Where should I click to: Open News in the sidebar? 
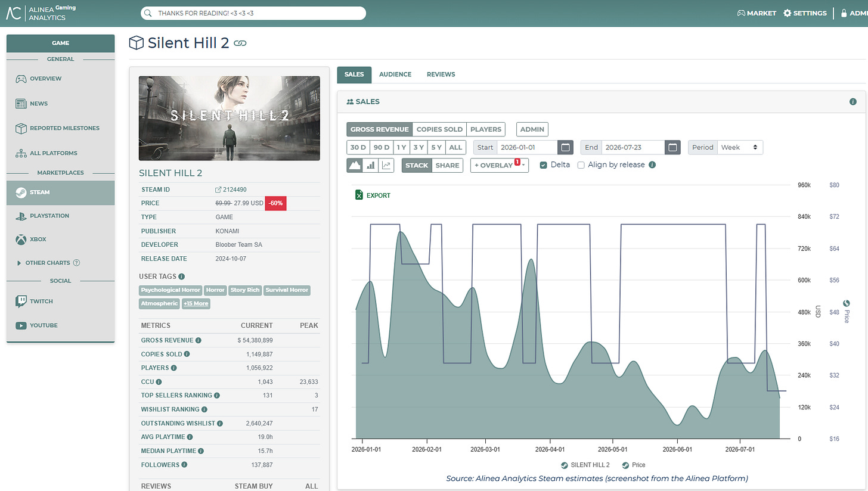point(61,104)
